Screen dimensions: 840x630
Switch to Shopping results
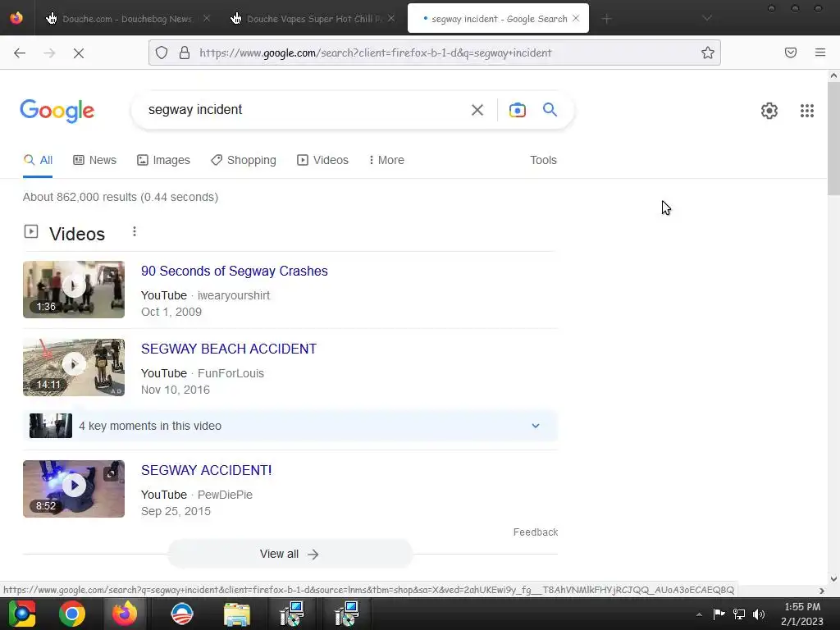coord(244,160)
